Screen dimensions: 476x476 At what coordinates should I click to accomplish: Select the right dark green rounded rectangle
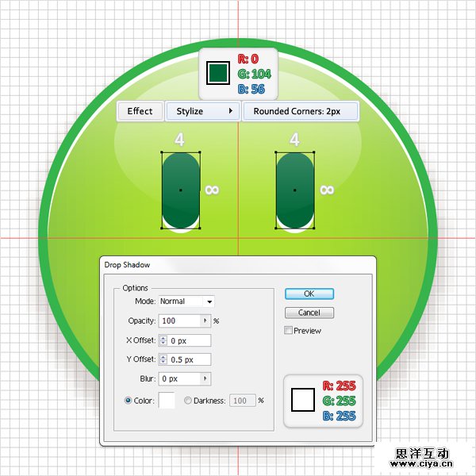click(x=295, y=190)
